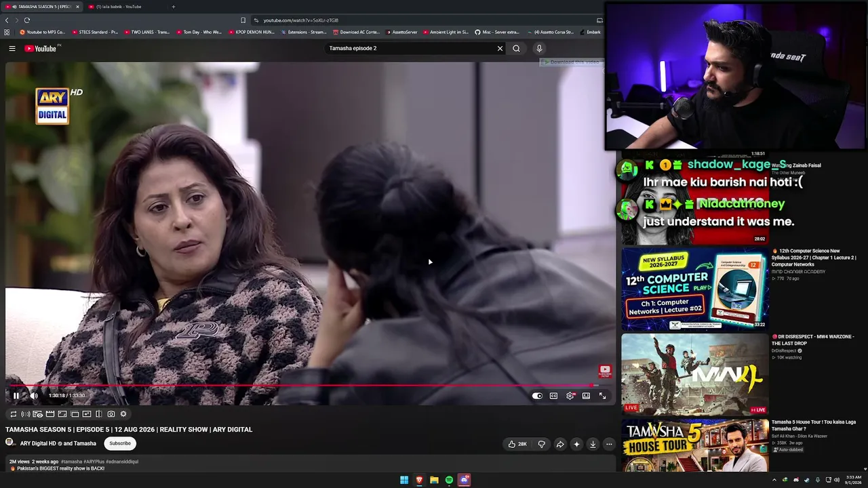Open the Dr Disrespect live stream thumbnail
Viewport: 868px width, 488px height.
(695, 373)
